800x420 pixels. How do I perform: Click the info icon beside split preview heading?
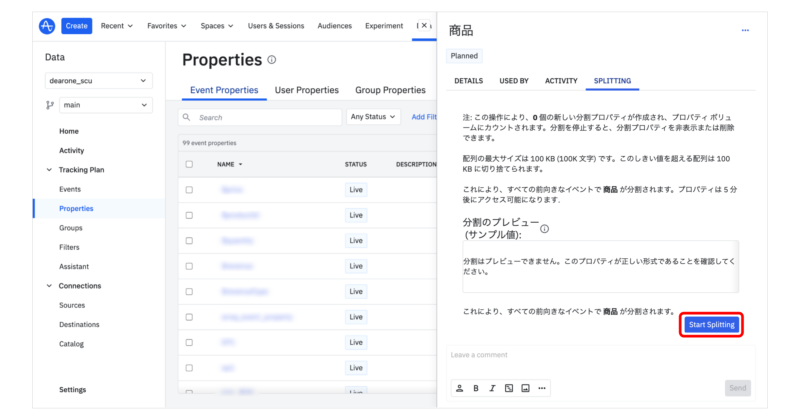click(544, 229)
